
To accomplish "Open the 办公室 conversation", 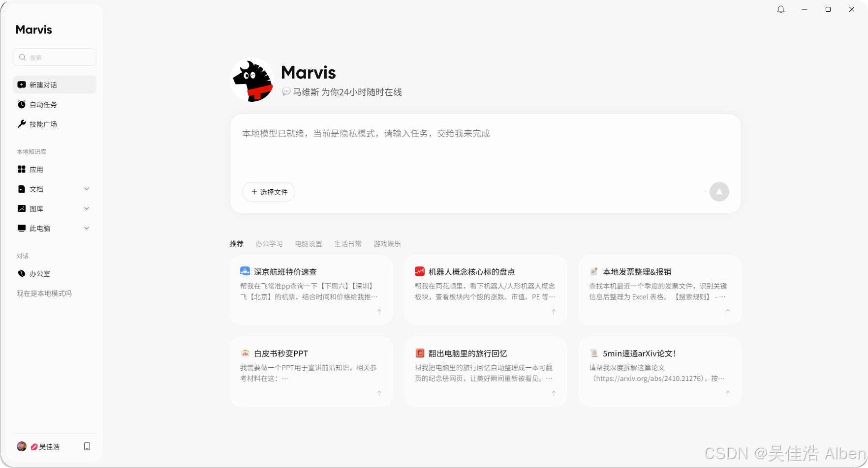I will pos(55,273).
